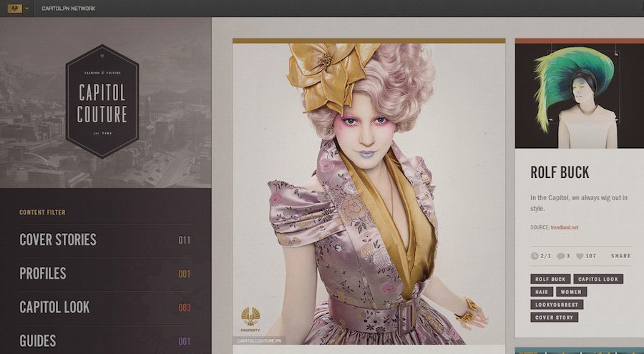Click the clock date icon 2/1
Screen dimensions: 644x354
(535, 256)
